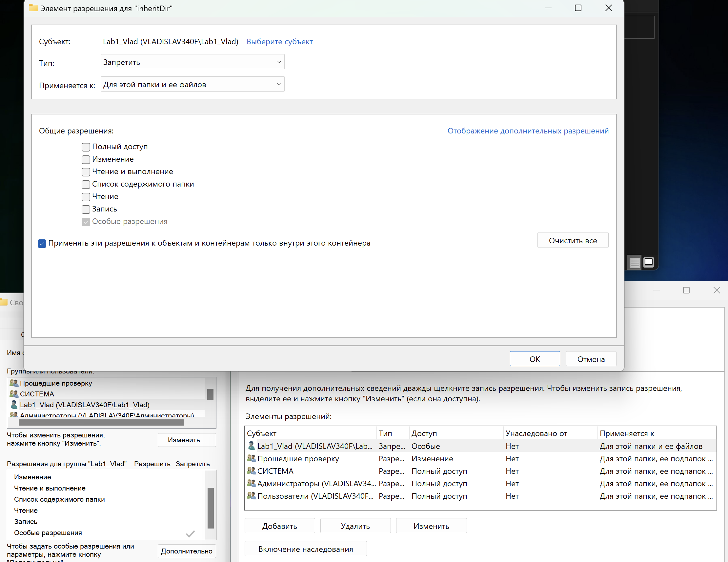728x562 pixels.
Task: Uncheck apply permissions only within this container
Action: 42,244
